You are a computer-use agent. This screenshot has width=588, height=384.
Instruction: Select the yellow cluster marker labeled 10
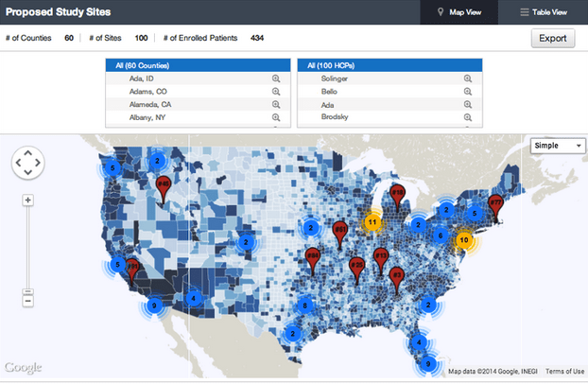tap(463, 240)
